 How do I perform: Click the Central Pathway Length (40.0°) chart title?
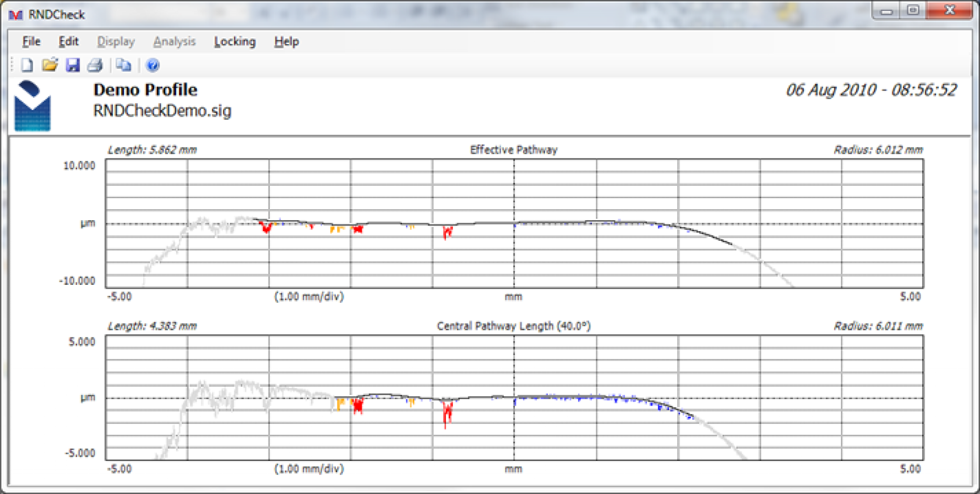pos(513,326)
